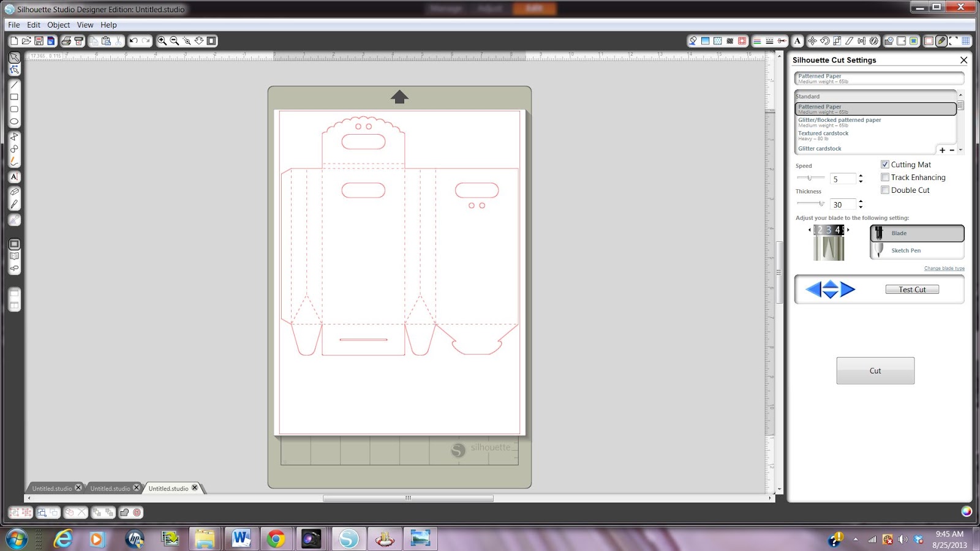
Task: Decrease Thickness with the down stepper arrow
Action: [861, 207]
